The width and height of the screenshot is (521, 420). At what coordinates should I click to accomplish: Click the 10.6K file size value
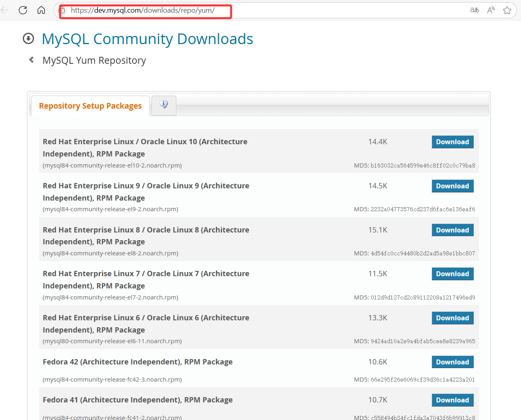click(x=378, y=362)
